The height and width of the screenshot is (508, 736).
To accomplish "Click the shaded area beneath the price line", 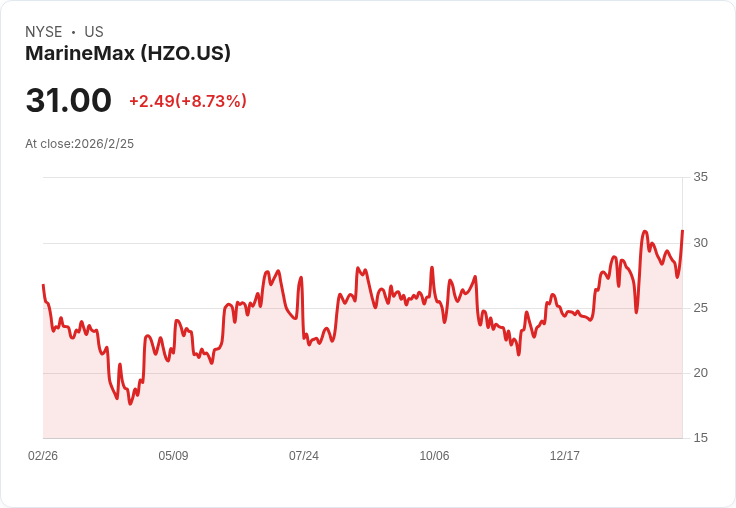I will 400,380.
